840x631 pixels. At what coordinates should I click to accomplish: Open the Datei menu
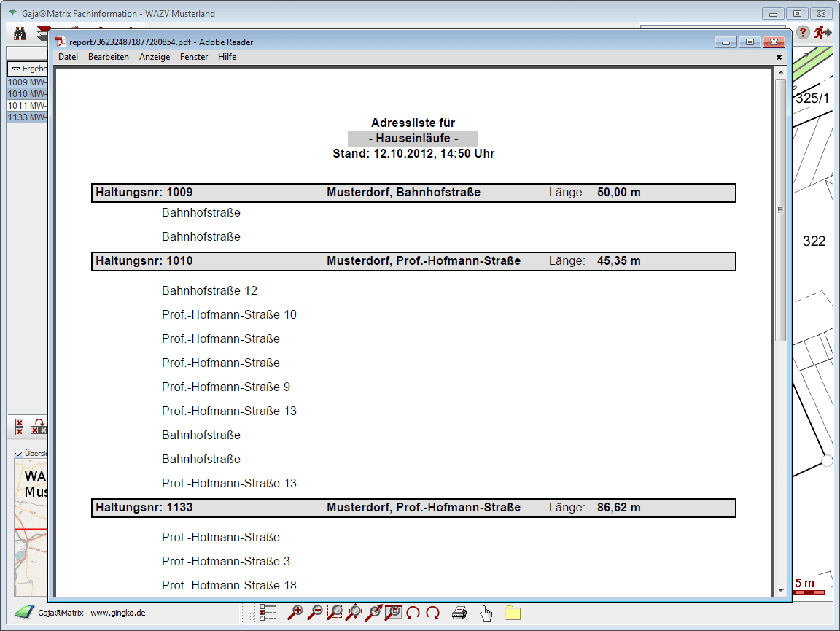point(68,57)
